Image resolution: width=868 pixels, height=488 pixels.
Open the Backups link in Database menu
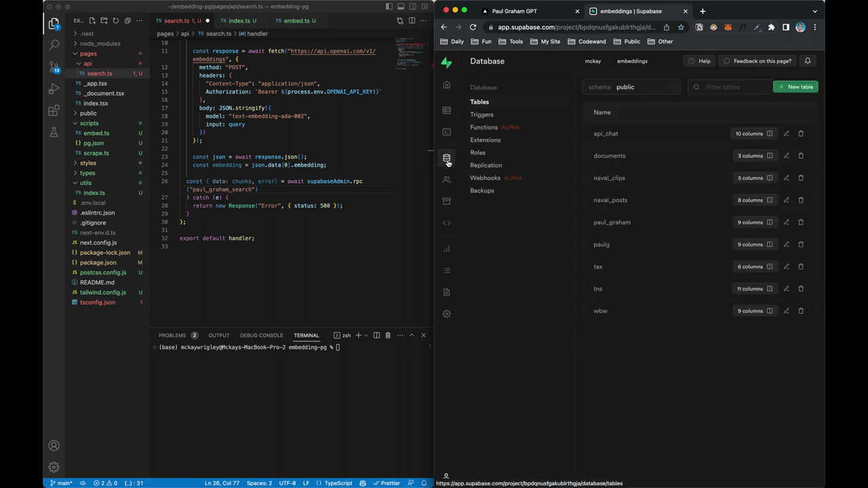pos(481,191)
